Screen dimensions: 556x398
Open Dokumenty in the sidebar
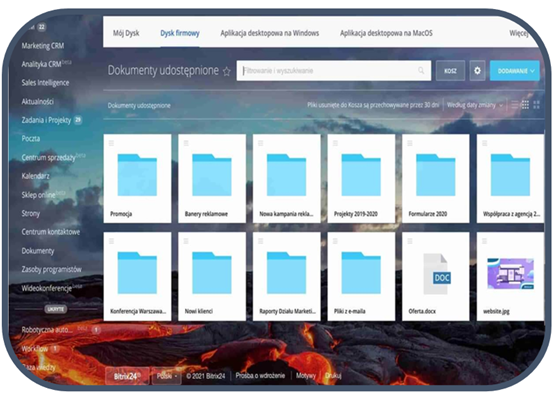pos(38,251)
